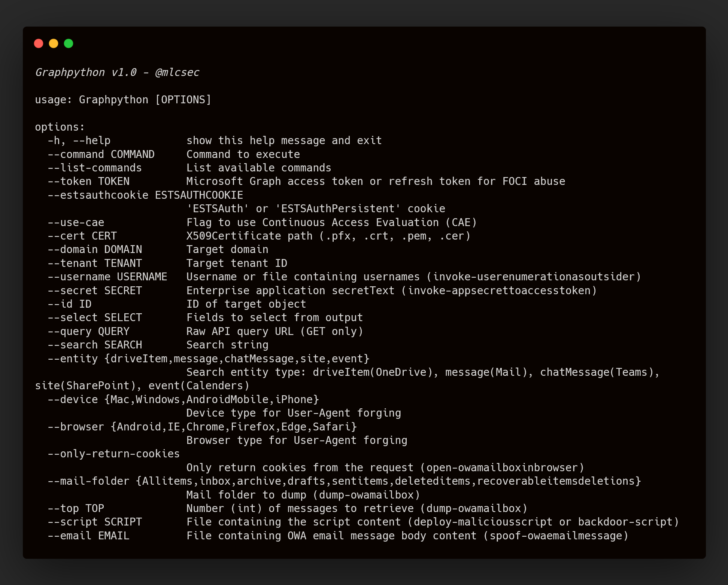Screen dimensions: 728x585
Task: Click the --username USERNAME option
Action: click(107, 277)
